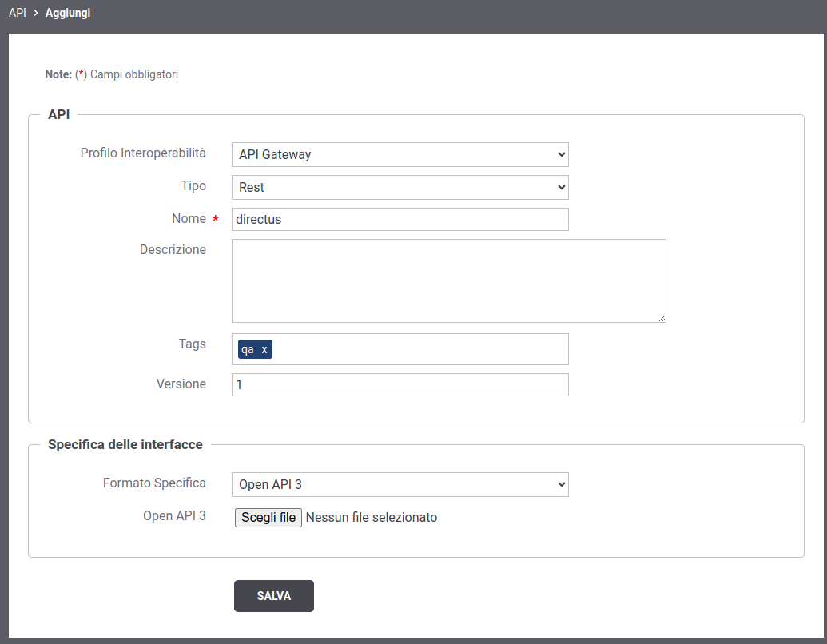Open the Profilo Interoperabilità dropdown

[x=400, y=154]
